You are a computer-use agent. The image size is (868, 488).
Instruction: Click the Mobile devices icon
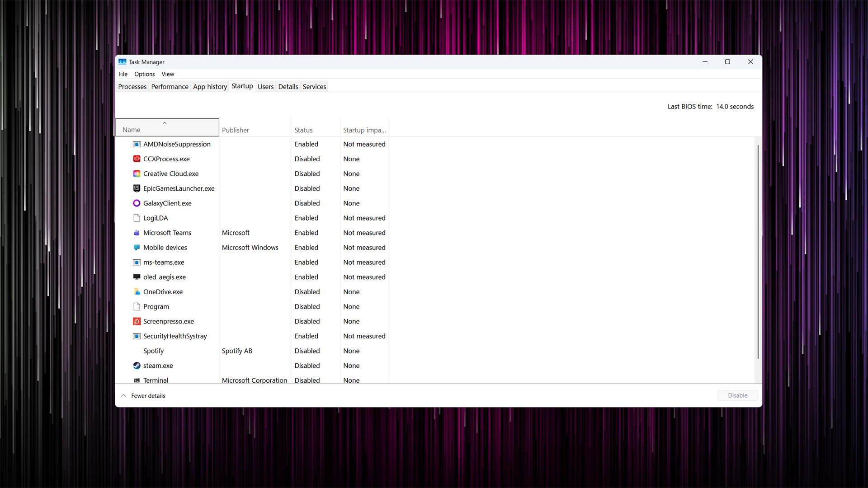tap(137, 248)
